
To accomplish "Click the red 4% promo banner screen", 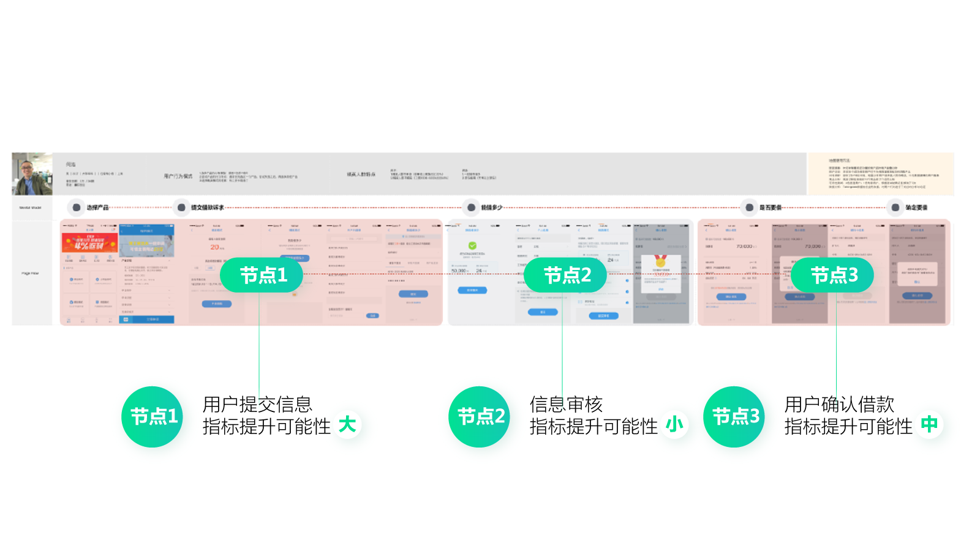I will click(89, 244).
